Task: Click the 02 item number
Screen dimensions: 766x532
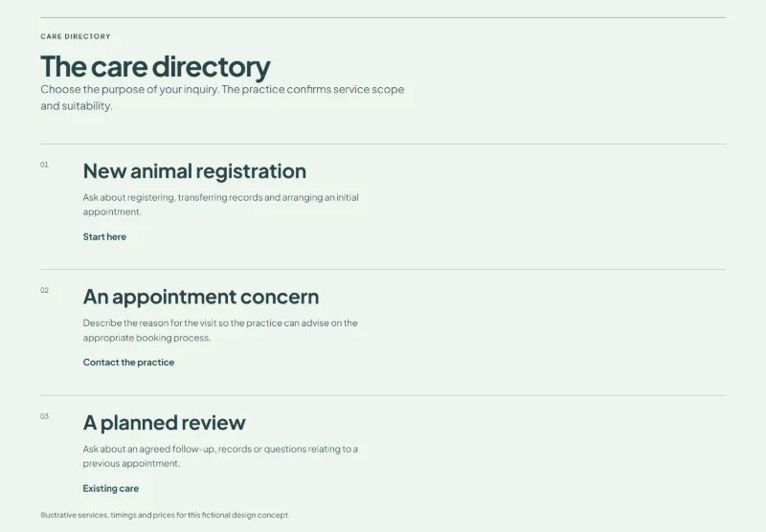Action: point(44,290)
